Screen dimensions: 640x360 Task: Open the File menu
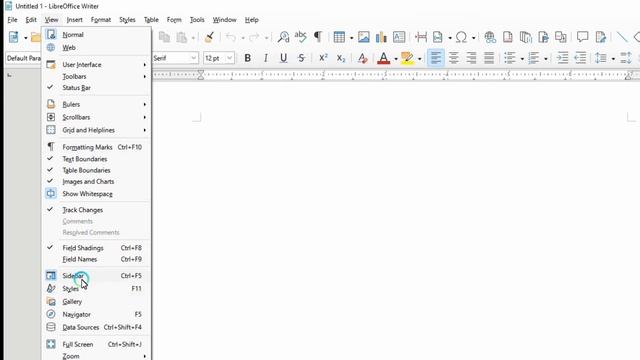point(12,20)
